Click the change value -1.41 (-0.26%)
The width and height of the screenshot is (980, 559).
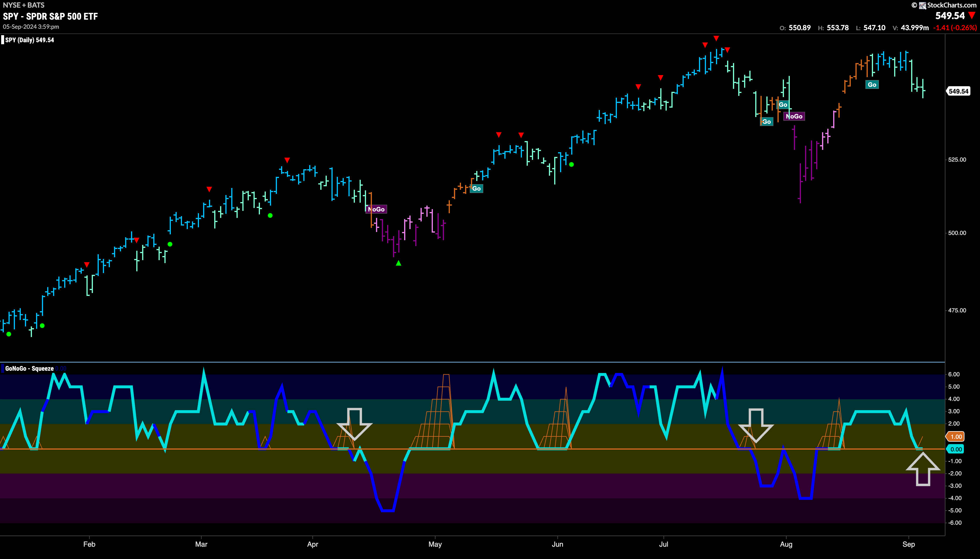pos(955,28)
